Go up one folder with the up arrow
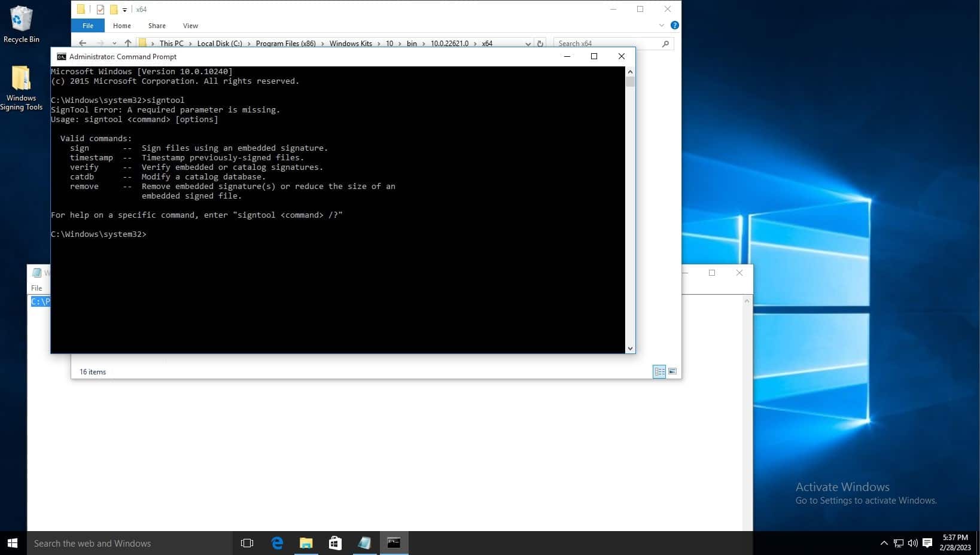Screen dimensions: 980x555 pyautogui.click(x=128, y=43)
